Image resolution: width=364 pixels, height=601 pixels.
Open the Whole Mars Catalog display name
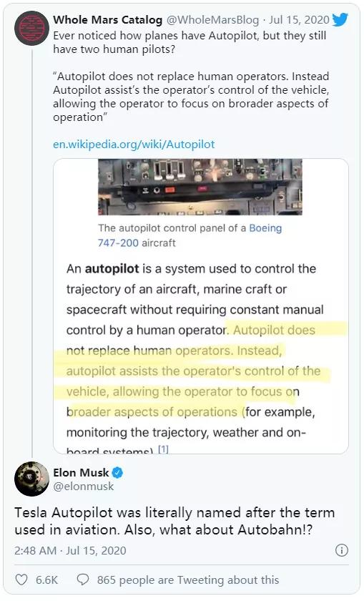pos(108,19)
